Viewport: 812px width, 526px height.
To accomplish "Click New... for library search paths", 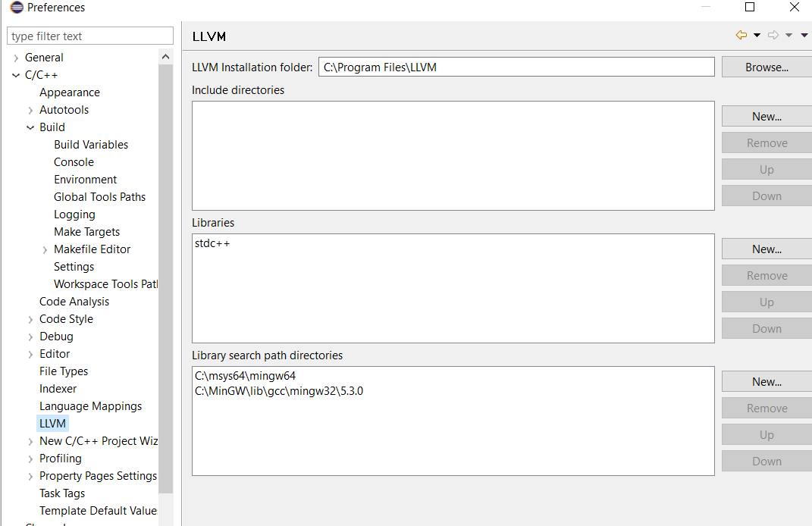I will [x=767, y=381].
